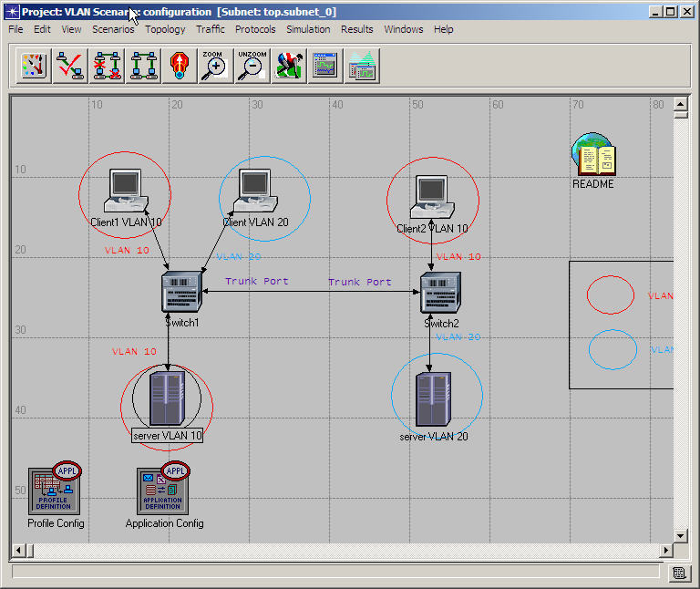Open the Results menu
Image resolution: width=700 pixels, height=589 pixels.
pos(357,29)
